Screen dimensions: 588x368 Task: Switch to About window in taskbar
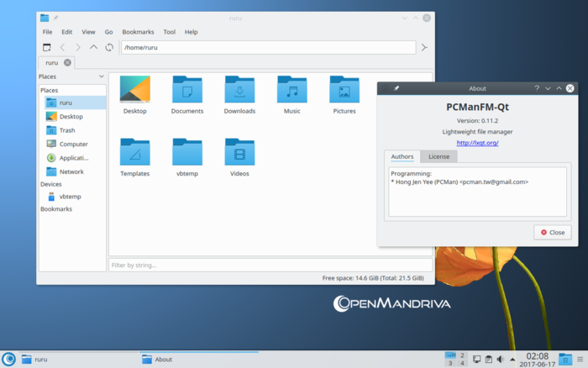tap(199, 359)
